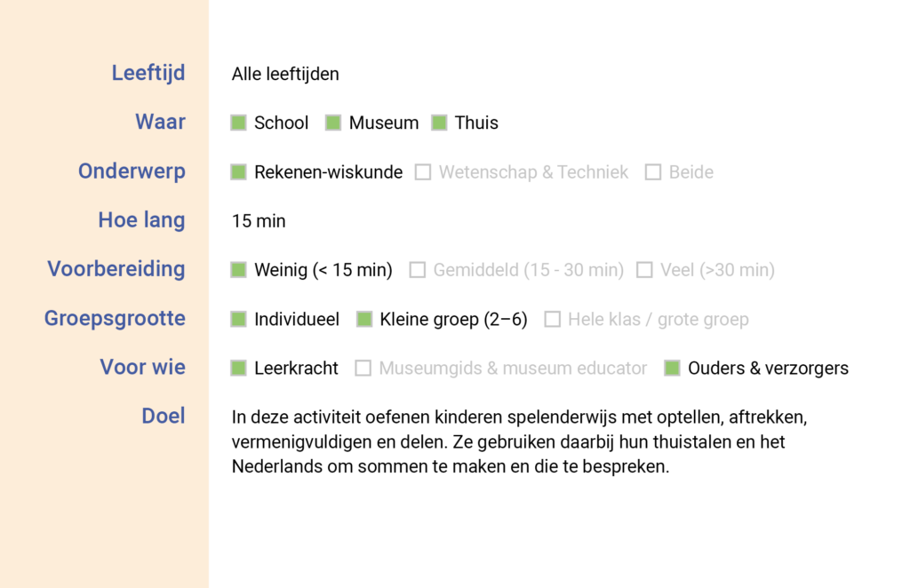This screenshot has width=910, height=588.
Task: Toggle Kleine groep (2–6) checkbox
Action: [x=364, y=319]
